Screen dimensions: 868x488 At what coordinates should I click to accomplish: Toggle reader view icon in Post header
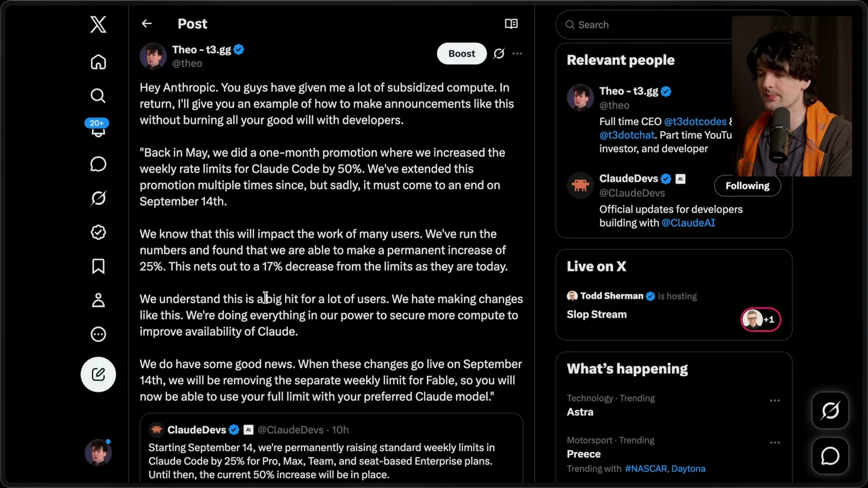pyautogui.click(x=511, y=24)
